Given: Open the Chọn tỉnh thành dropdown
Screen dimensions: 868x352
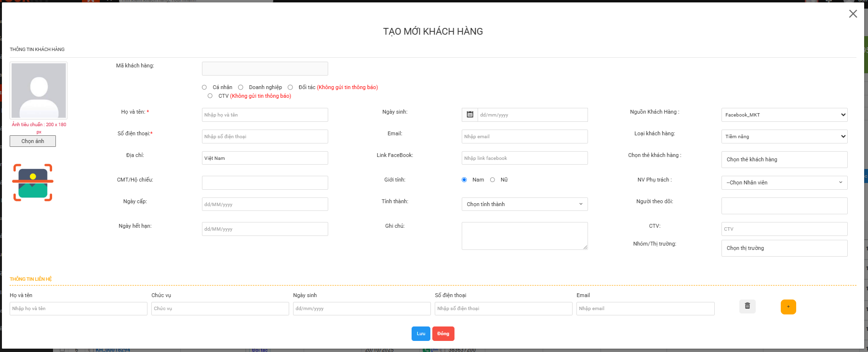Looking at the screenshot, I should tap(524, 204).
